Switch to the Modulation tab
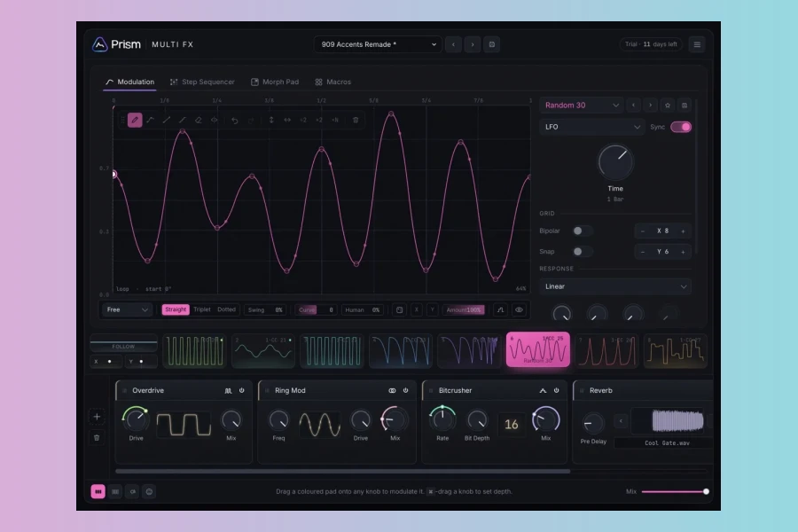798x532 pixels. pyautogui.click(x=129, y=82)
